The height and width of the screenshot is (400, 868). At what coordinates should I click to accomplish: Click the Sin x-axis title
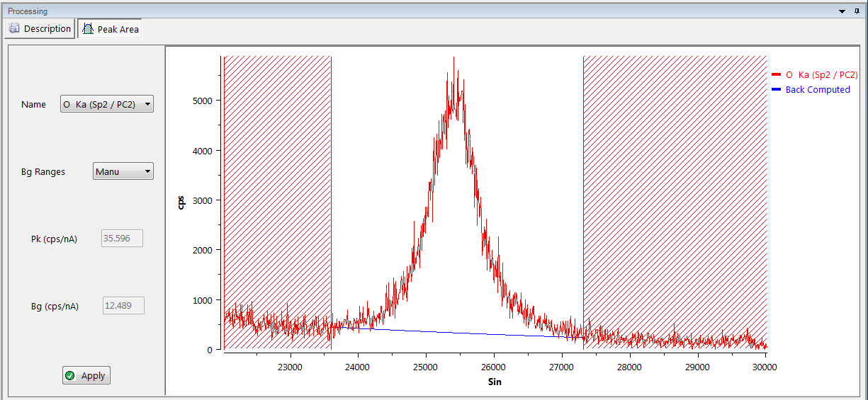click(x=495, y=382)
